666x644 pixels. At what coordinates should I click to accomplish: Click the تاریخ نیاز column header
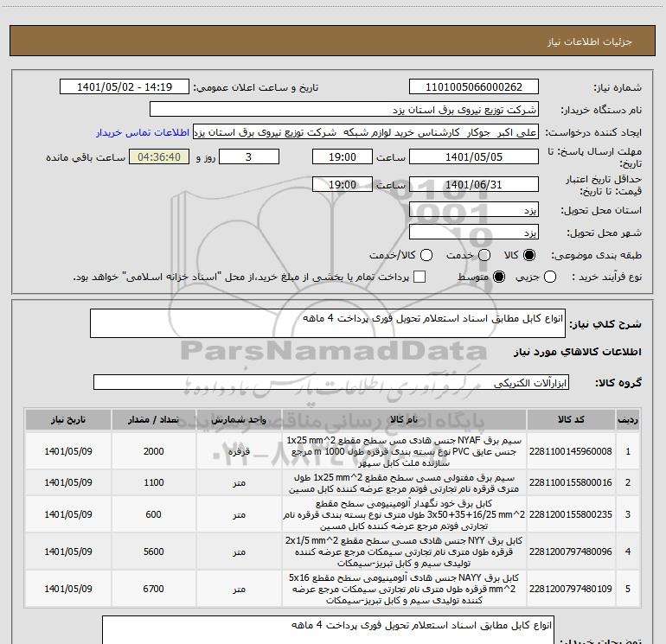tap(68, 420)
